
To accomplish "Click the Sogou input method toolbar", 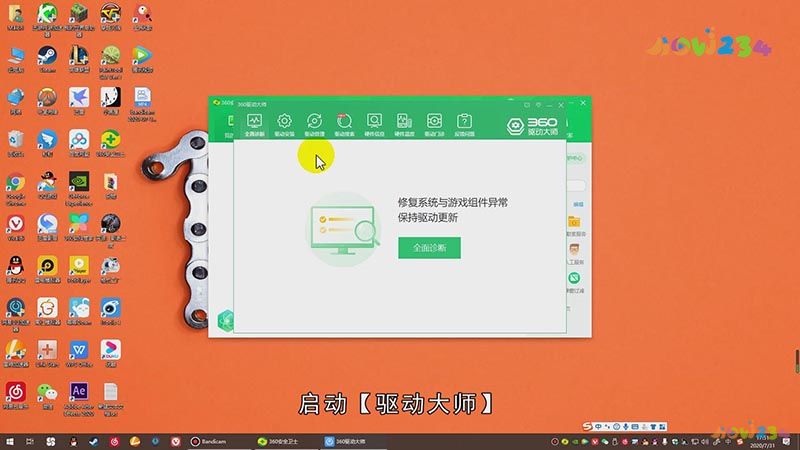I will click(624, 427).
